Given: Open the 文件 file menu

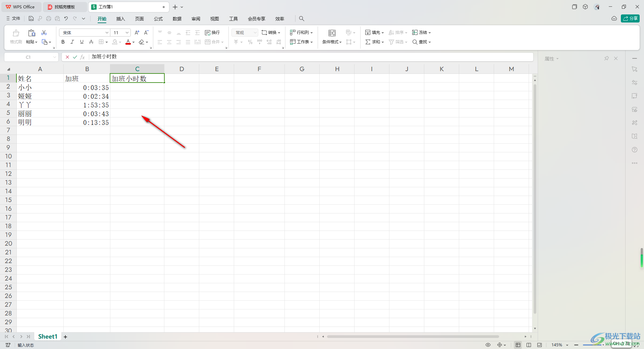Looking at the screenshot, I should click(x=13, y=18).
